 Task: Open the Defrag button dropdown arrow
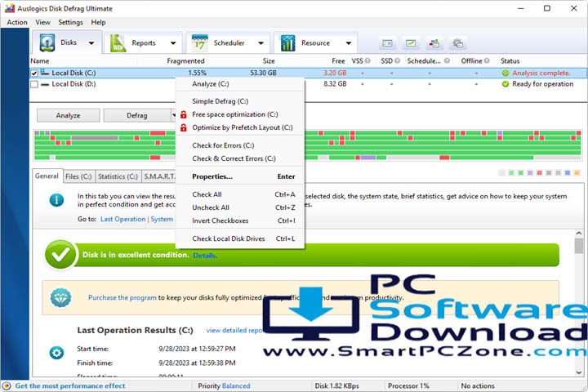(x=173, y=115)
